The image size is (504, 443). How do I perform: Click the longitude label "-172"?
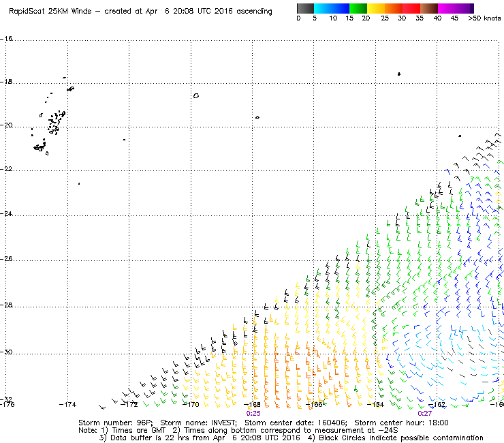[x=129, y=404]
